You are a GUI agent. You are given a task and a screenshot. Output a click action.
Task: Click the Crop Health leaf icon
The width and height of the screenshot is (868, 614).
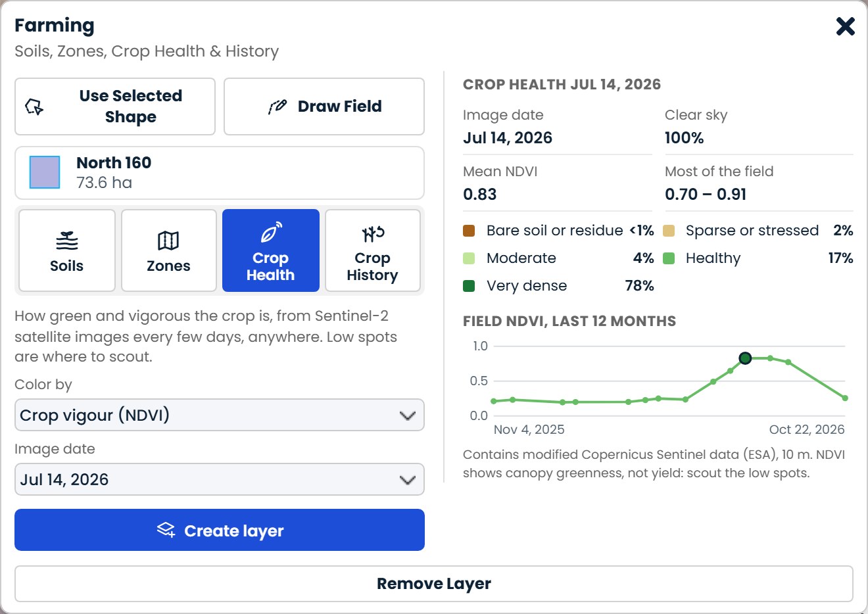coord(271,233)
